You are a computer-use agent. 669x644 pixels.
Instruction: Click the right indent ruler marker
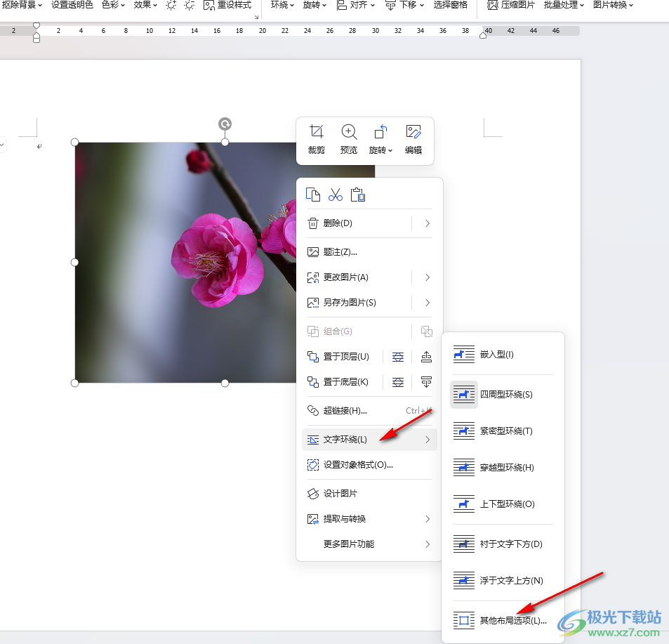point(483,35)
